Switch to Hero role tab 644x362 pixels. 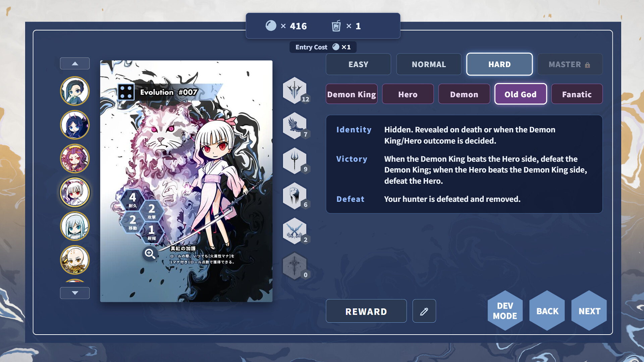(408, 94)
